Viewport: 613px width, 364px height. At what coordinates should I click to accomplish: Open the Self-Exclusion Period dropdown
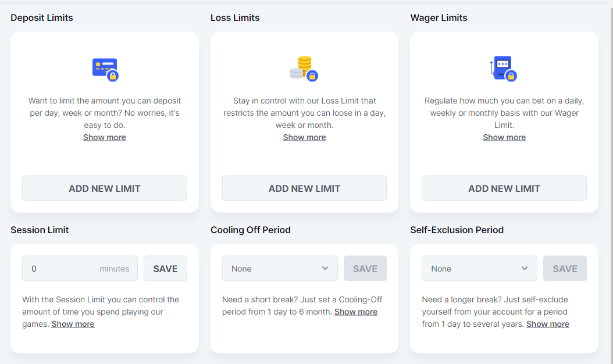tap(479, 269)
